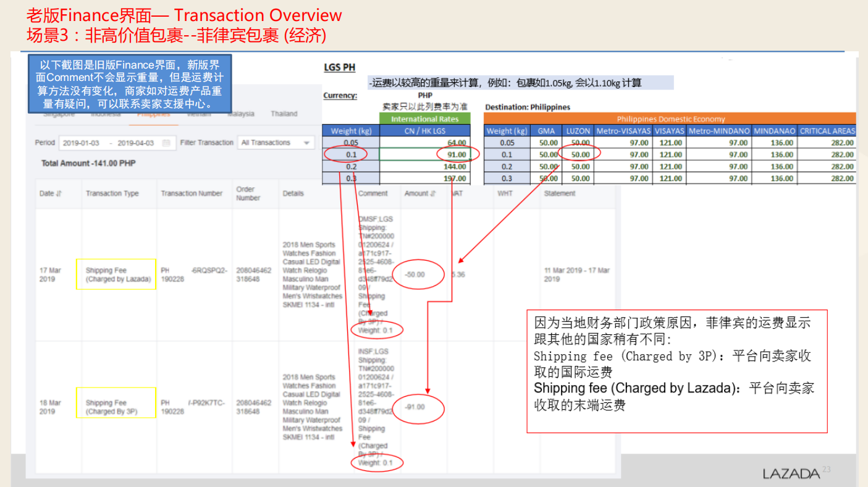The image size is (868, 487).
Task: Click the Comment column header
Action: (373, 193)
